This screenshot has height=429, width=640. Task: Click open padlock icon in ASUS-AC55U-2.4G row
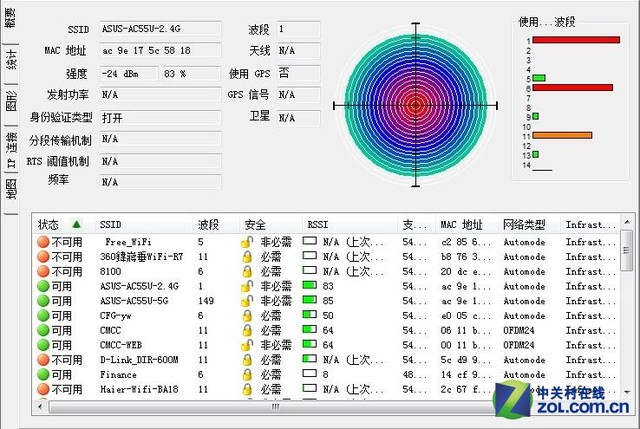pyautogui.click(x=247, y=286)
